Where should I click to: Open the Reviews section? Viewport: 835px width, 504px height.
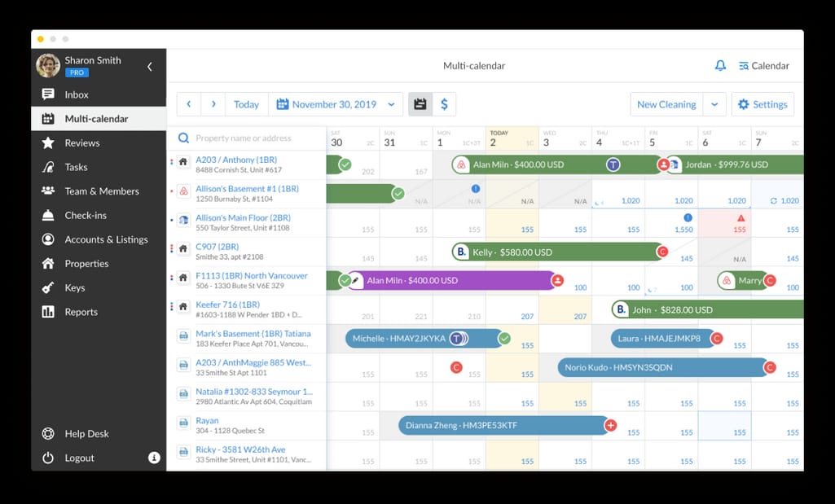click(99, 142)
